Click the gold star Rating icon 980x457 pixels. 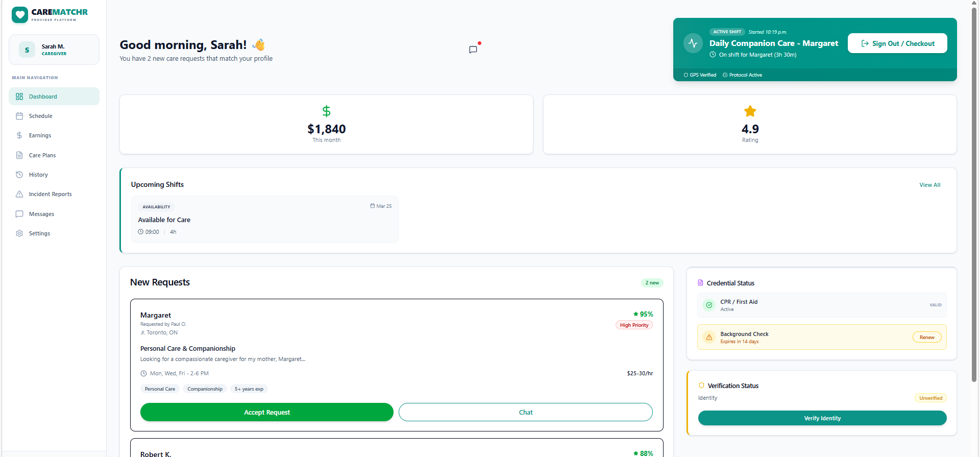tap(750, 111)
